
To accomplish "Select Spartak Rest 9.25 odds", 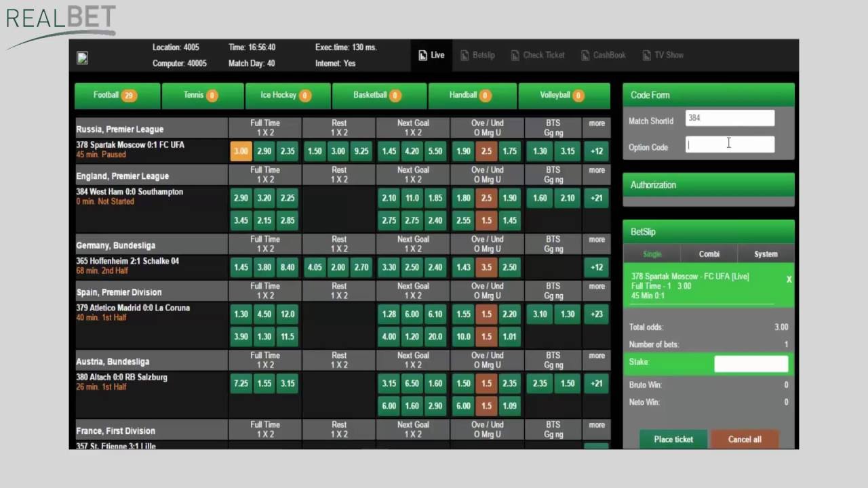I will pyautogui.click(x=361, y=151).
